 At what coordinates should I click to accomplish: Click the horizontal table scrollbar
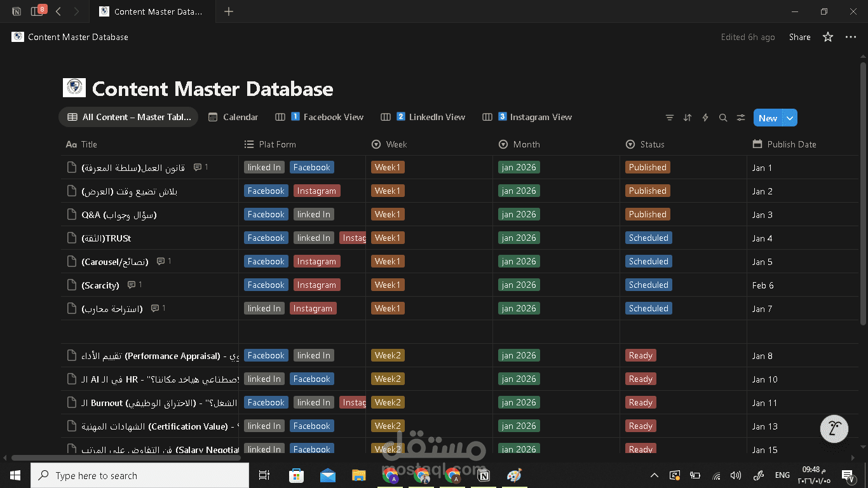(x=126, y=457)
